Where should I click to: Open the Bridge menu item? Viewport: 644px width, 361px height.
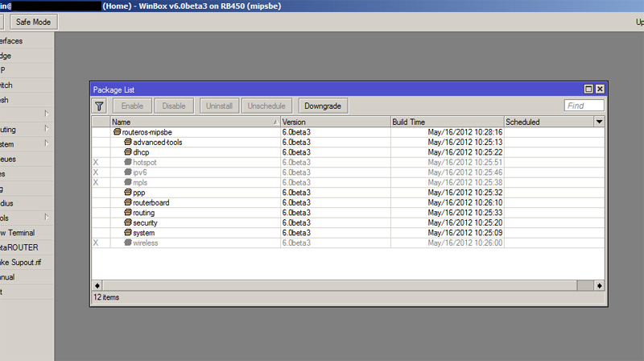pos(27,56)
